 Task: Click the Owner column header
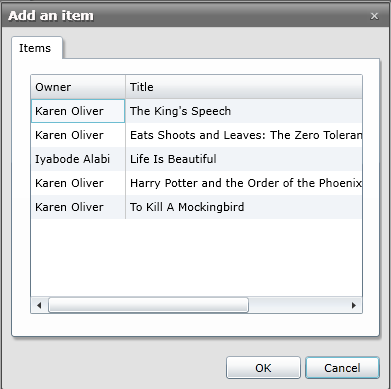click(x=78, y=87)
